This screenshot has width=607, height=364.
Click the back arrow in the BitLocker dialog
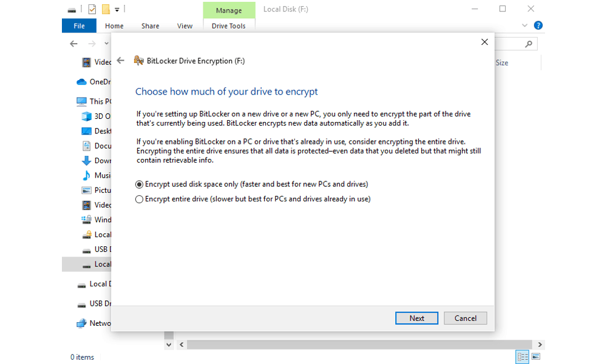tap(121, 60)
